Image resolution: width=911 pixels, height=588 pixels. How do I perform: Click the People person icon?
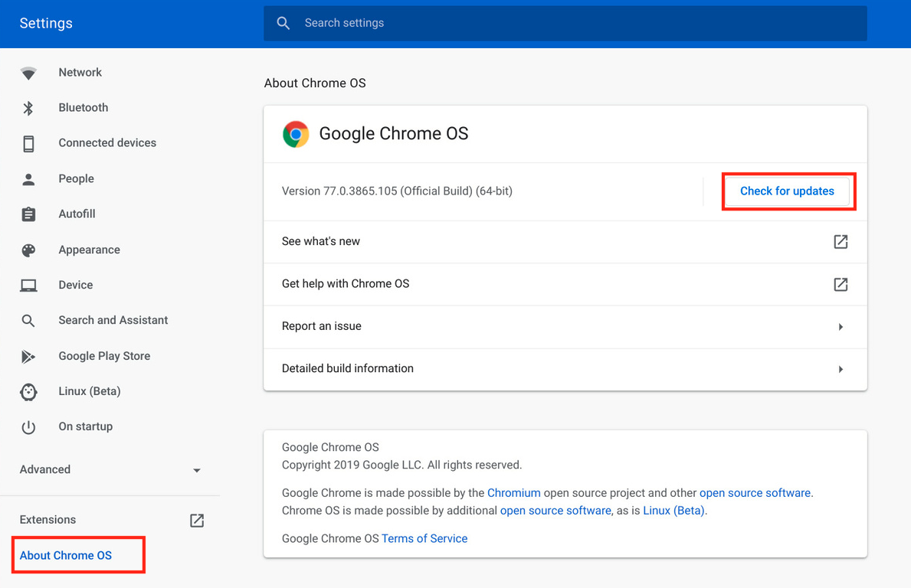[28, 179]
